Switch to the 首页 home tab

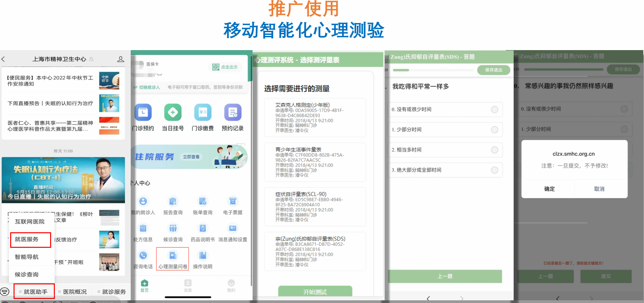pos(145,285)
